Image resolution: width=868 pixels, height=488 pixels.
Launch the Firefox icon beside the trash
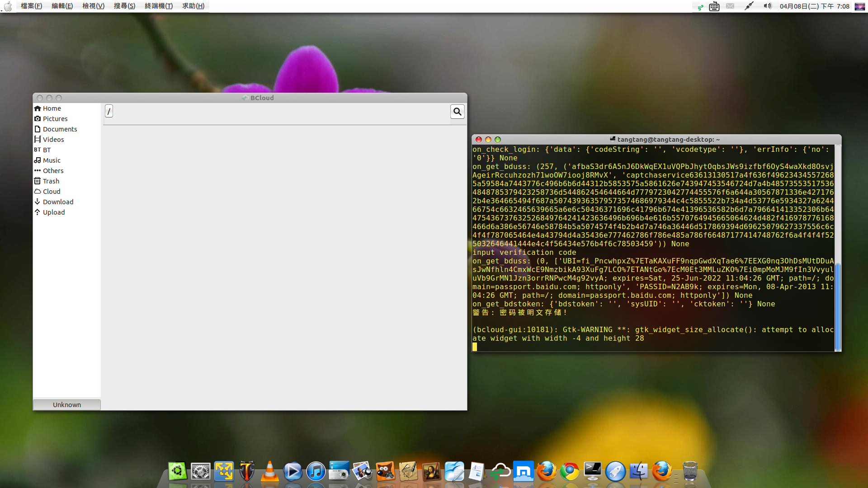pos(662,471)
